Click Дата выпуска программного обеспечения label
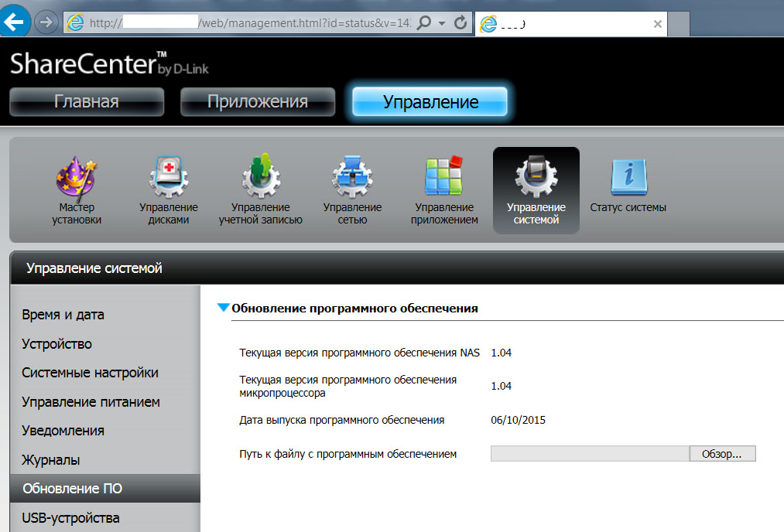The height and width of the screenshot is (532, 784). (x=342, y=420)
